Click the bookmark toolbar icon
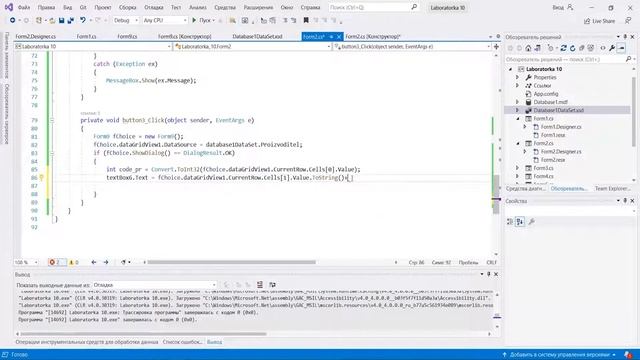640x360 pixels. (306, 20)
